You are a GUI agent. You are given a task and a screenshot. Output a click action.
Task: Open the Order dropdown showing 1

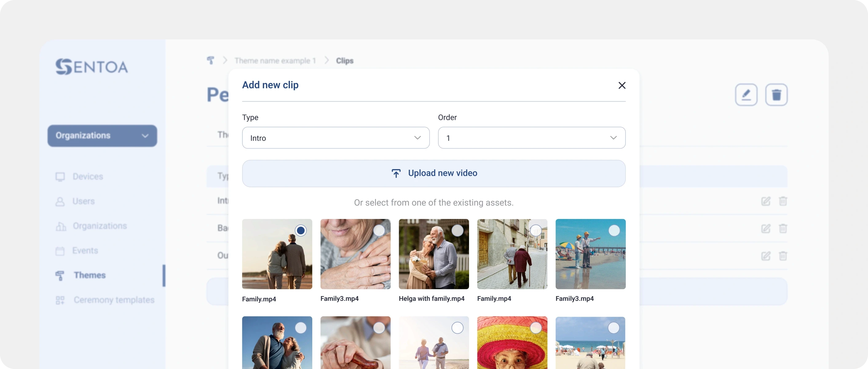(531, 138)
